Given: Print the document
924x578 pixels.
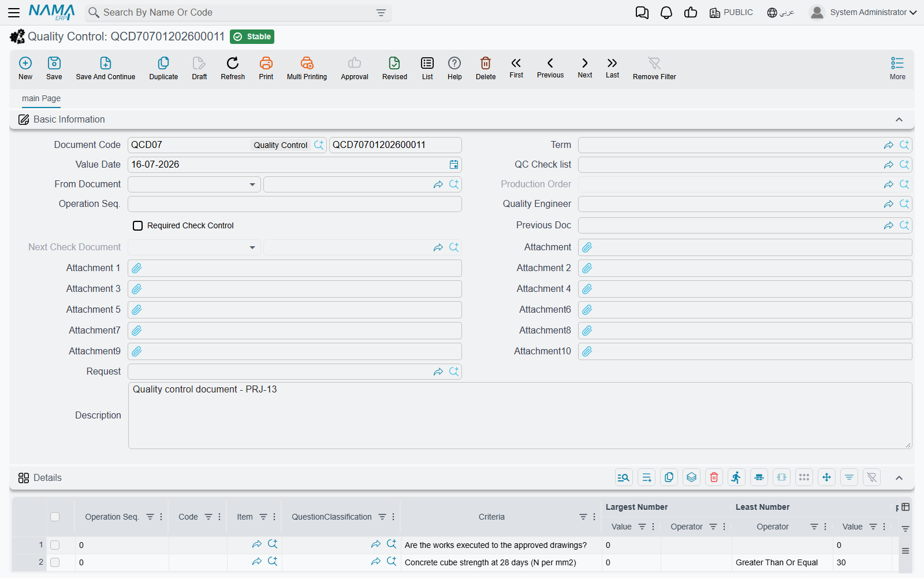Looking at the screenshot, I should coord(266,68).
